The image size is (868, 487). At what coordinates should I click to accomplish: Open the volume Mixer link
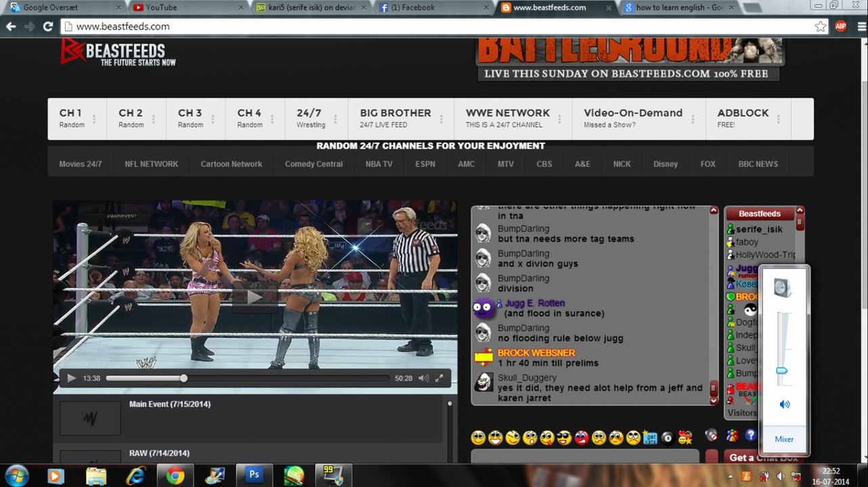pyautogui.click(x=784, y=439)
